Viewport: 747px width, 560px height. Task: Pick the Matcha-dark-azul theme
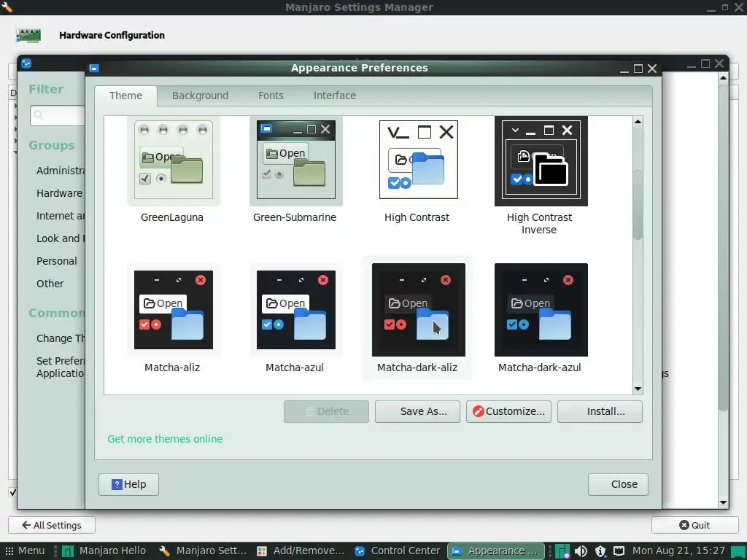(541, 309)
